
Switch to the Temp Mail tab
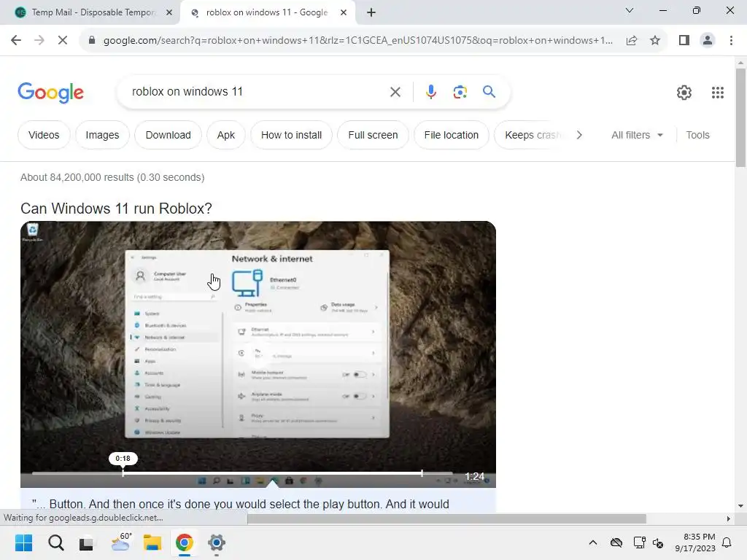(x=90, y=12)
